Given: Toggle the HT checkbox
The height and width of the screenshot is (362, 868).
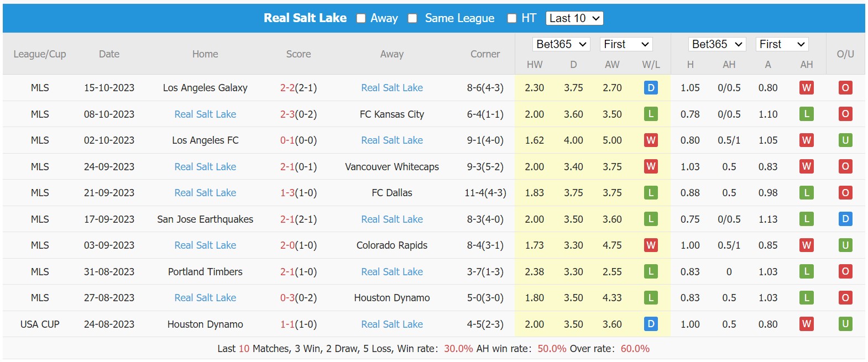Looking at the screenshot, I should (x=511, y=18).
